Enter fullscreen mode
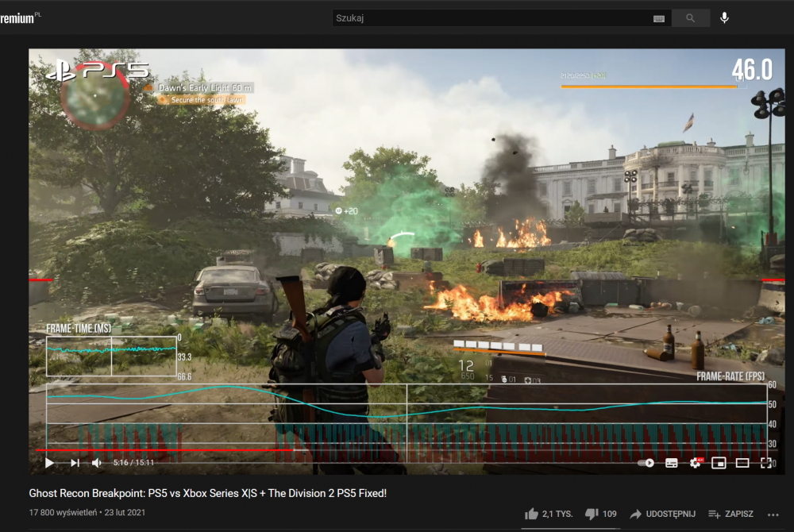The image size is (794, 532). tap(766, 462)
